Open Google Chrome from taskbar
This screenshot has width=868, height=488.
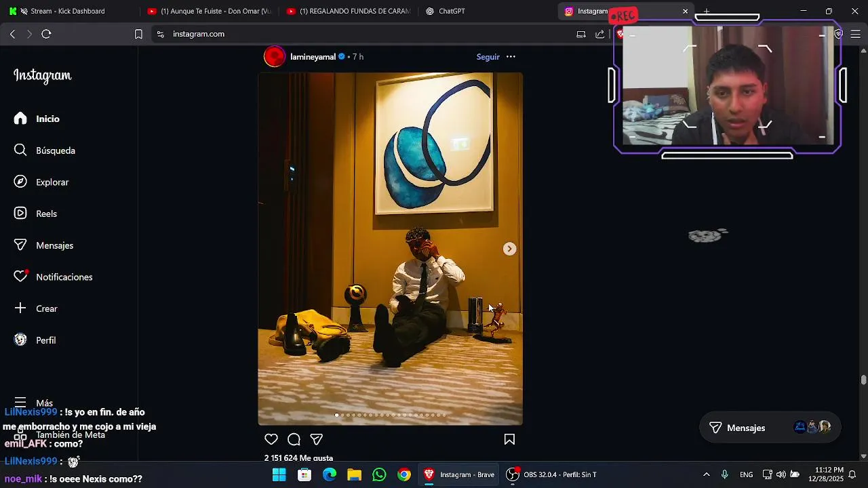[x=404, y=474]
